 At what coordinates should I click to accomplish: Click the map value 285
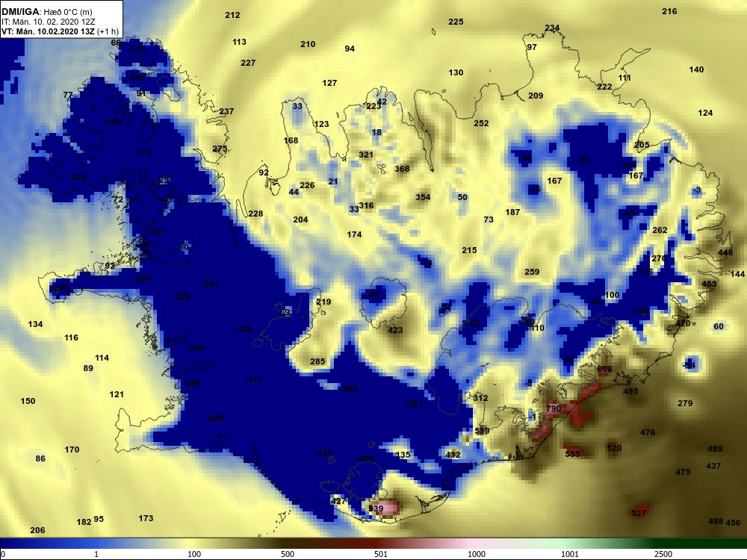tap(317, 361)
